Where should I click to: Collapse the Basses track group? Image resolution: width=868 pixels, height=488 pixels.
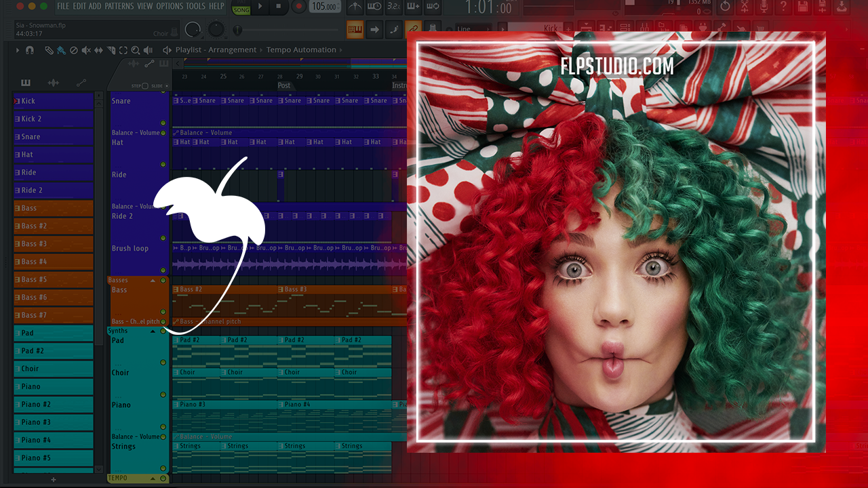click(153, 281)
